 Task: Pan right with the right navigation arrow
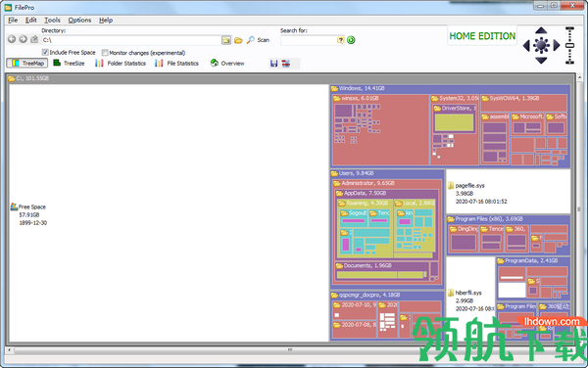pos(557,46)
